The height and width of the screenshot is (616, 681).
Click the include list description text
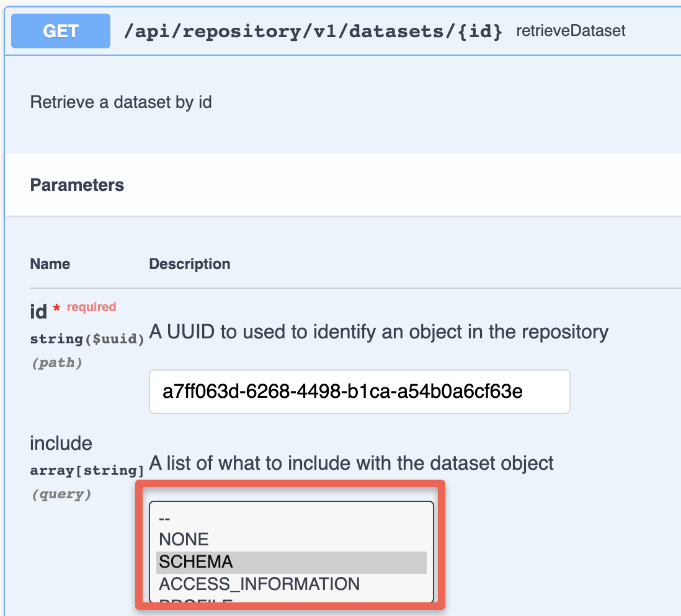click(x=352, y=463)
